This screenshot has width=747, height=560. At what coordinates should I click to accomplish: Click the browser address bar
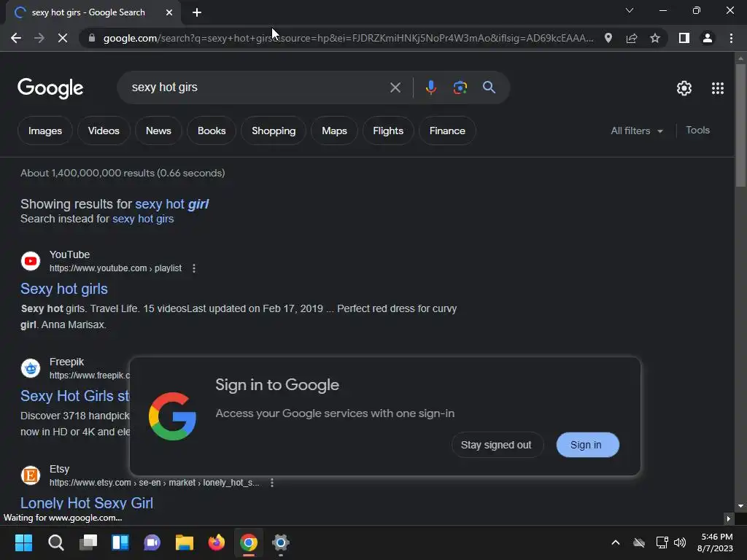click(348, 38)
